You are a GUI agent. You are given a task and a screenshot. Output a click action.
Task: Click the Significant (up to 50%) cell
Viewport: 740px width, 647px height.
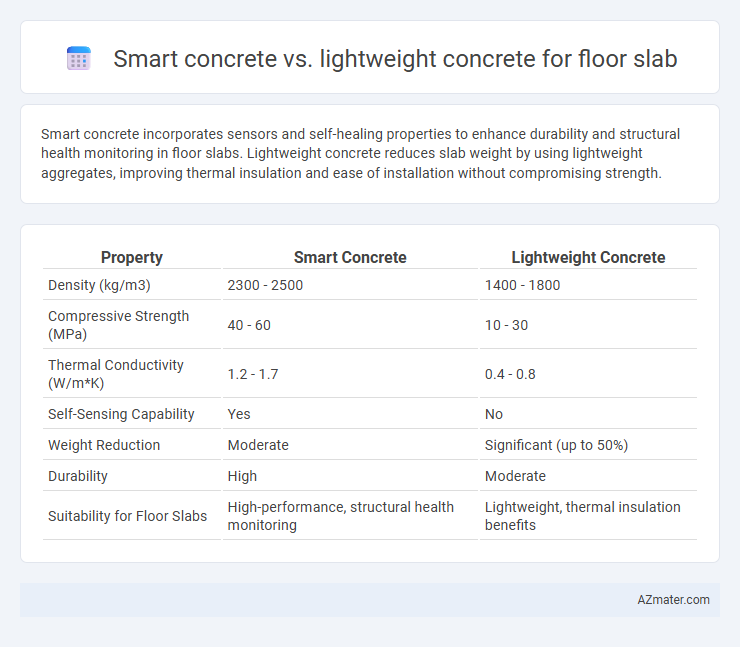(x=556, y=445)
